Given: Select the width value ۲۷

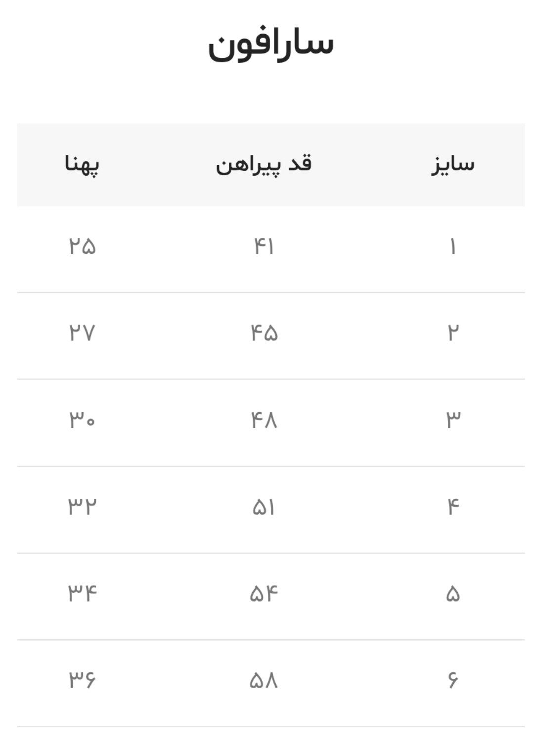Looking at the screenshot, I should pos(82,333).
